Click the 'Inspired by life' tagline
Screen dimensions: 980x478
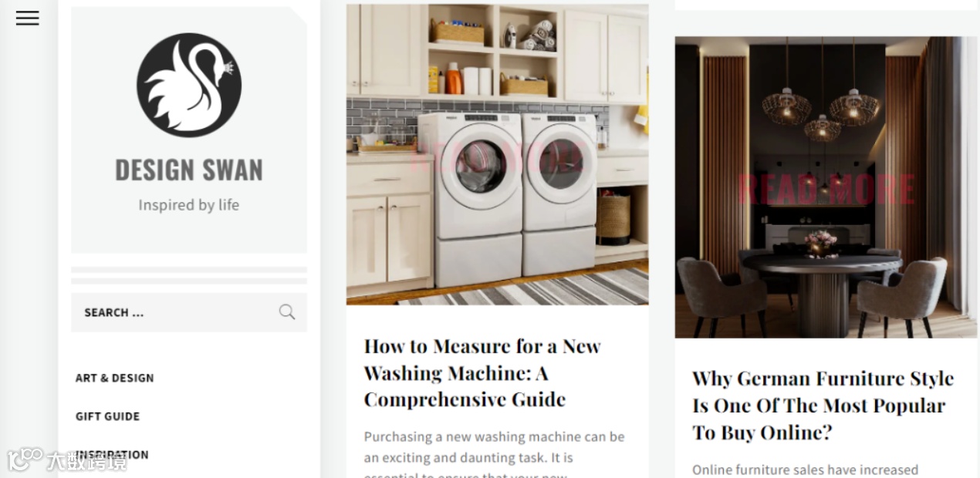click(x=189, y=205)
